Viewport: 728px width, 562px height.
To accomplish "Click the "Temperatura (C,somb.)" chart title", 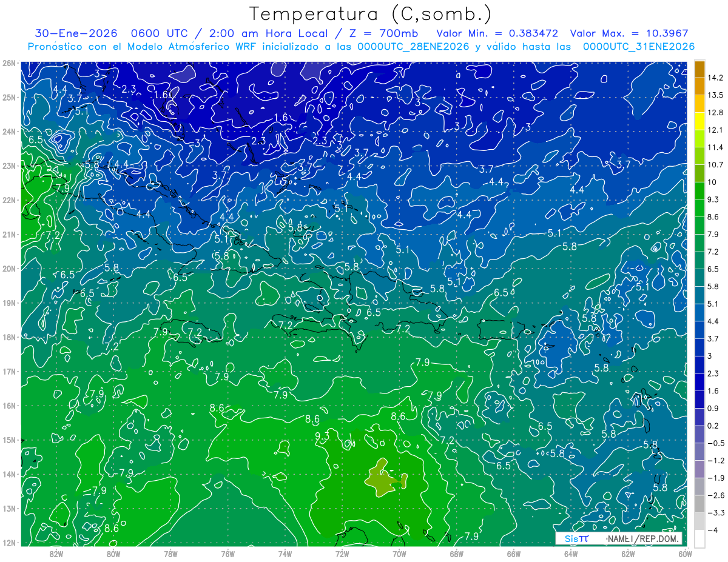I will [371, 13].
